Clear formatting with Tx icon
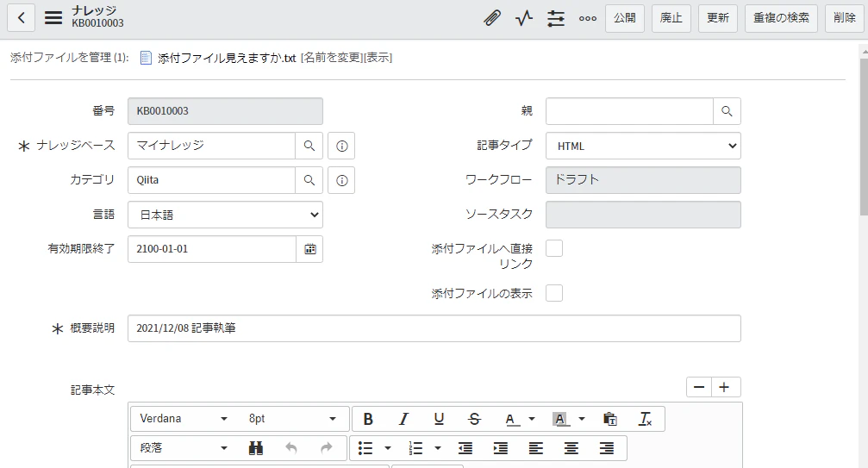The width and height of the screenshot is (868, 468). tap(645, 419)
